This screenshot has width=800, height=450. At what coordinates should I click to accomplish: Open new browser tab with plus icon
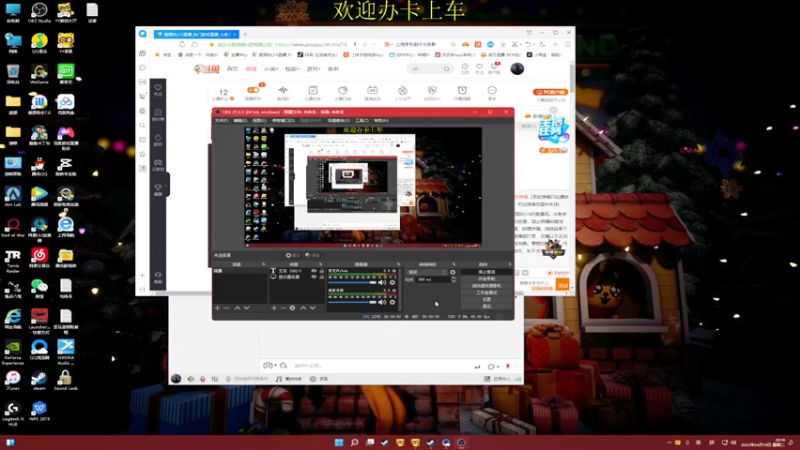[x=245, y=34]
